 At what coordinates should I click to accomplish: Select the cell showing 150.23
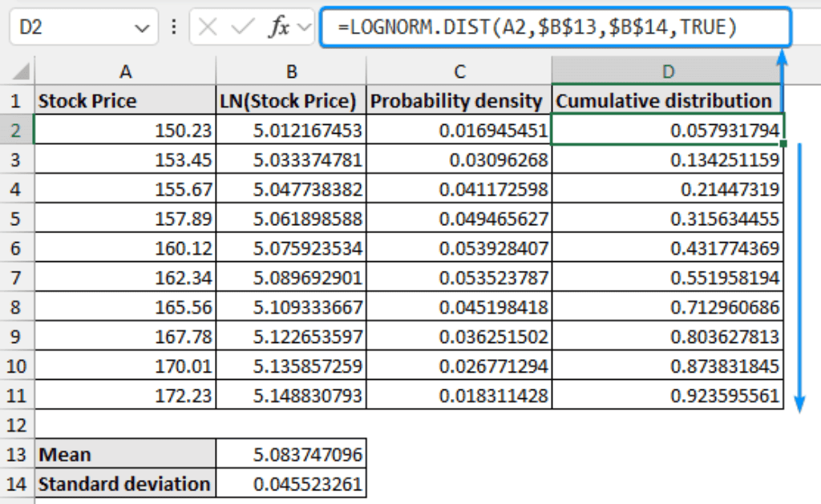(124, 129)
